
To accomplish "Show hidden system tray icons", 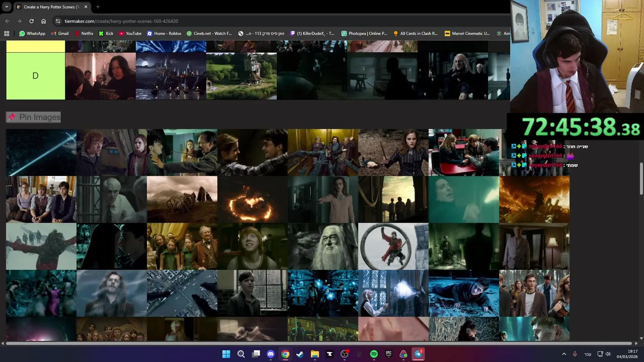I will [x=564, y=354].
